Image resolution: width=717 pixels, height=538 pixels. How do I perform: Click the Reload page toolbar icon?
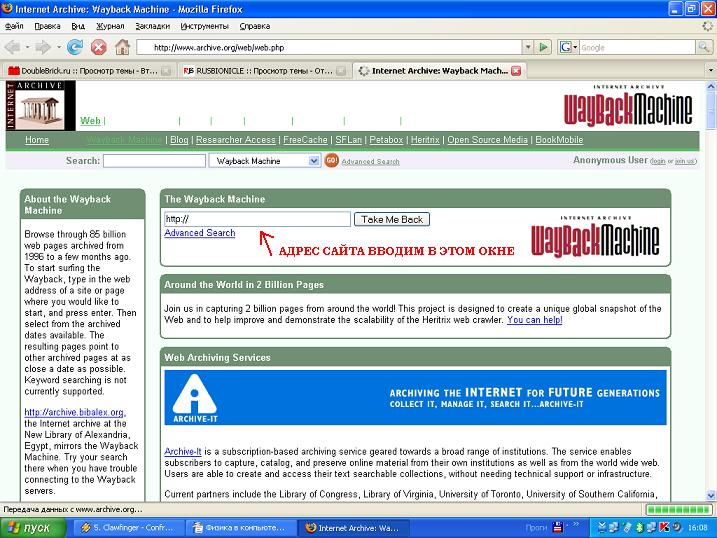click(75, 47)
